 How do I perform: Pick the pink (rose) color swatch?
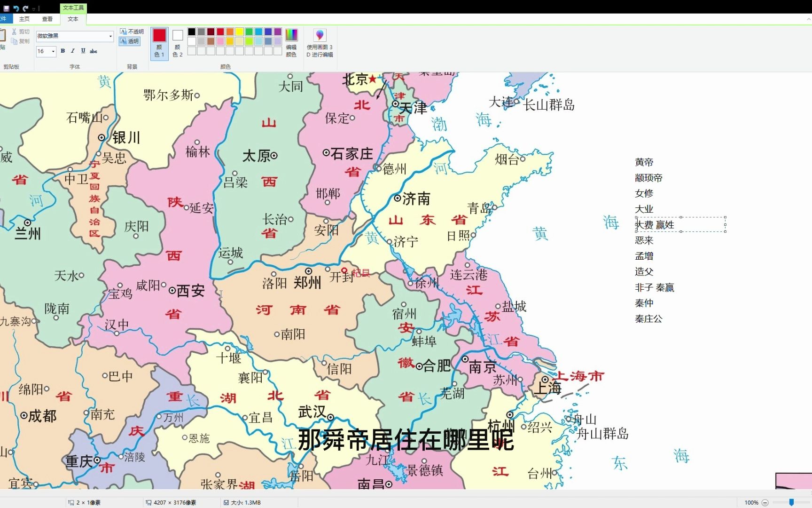(220, 41)
